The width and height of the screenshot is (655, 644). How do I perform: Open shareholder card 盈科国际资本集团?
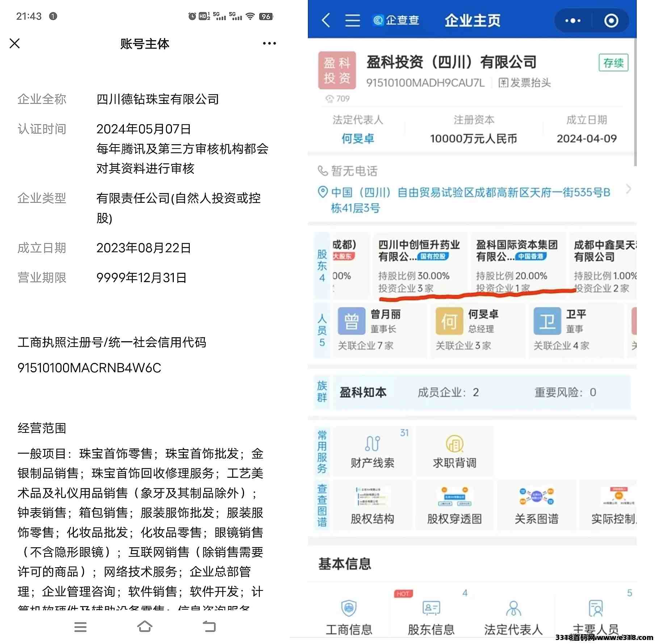(x=518, y=265)
